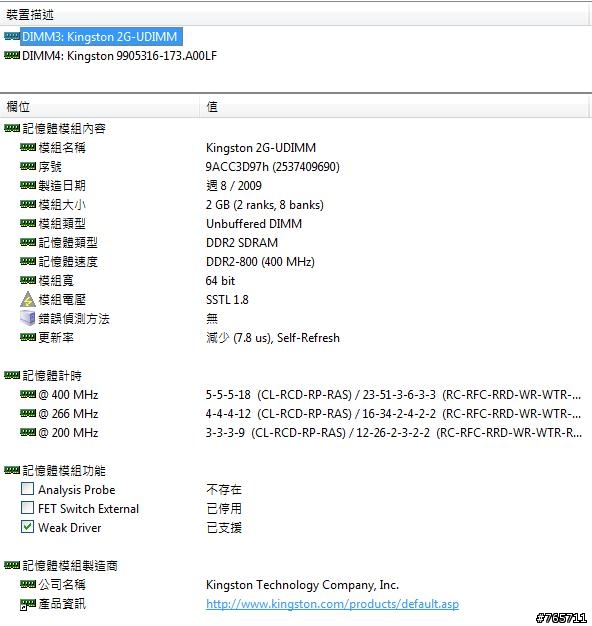Click the 模組電壓 field label
This screenshot has width=592, height=626.
pyautogui.click(x=62, y=300)
